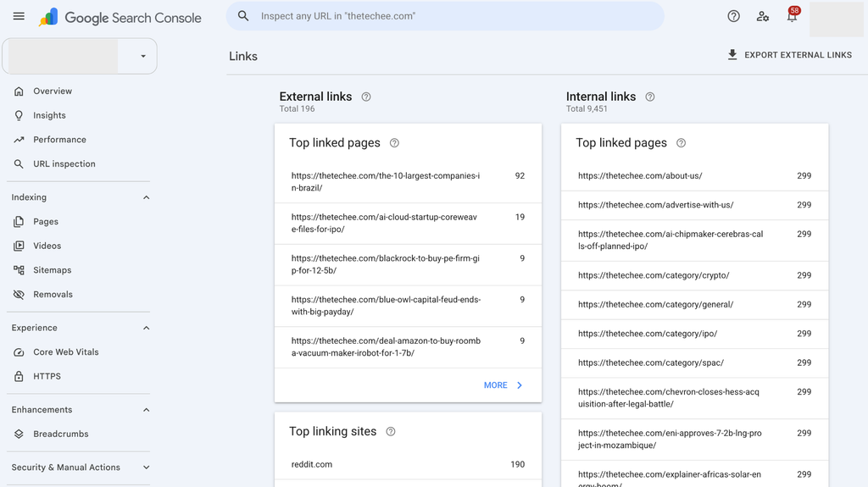This screenshot has height=487, width=868.
Task: Click the Overview home icon
Action: pos(19,91)
